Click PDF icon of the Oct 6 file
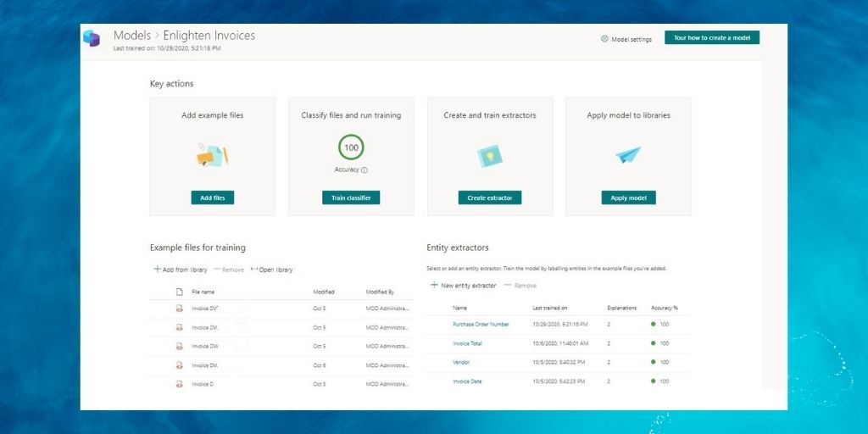Screen dimensions: 868x434 tap(180, 365)
